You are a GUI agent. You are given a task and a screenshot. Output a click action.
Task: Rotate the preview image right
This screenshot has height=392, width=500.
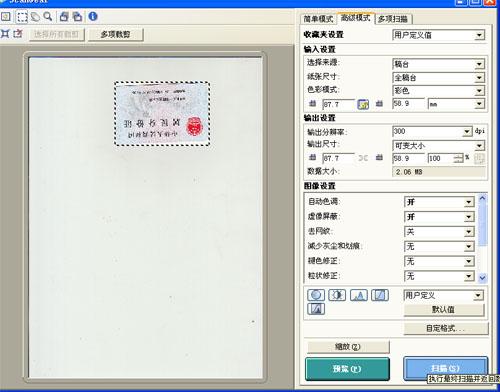click(77, 17)
